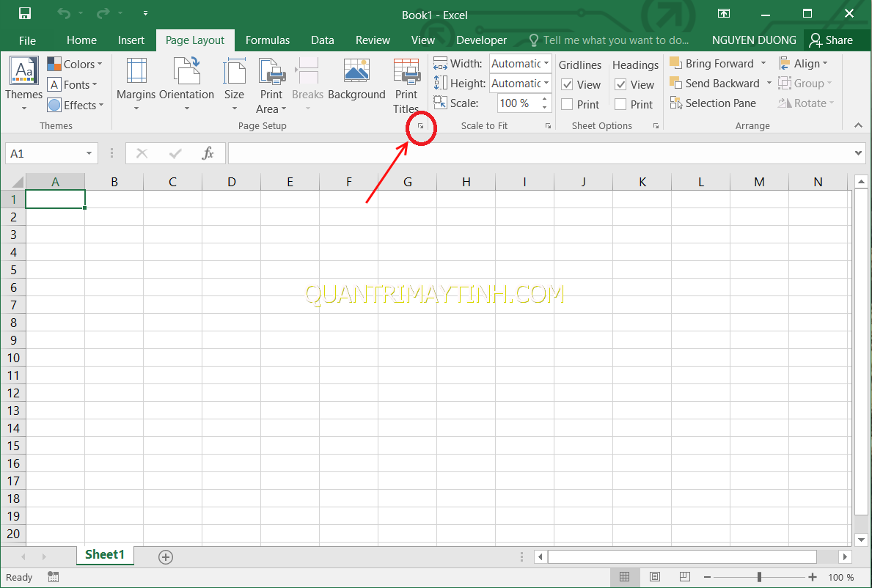Screen dimensions: 872x588
Task: Expand the formula bar chevron
Action: tap(859, 152)
